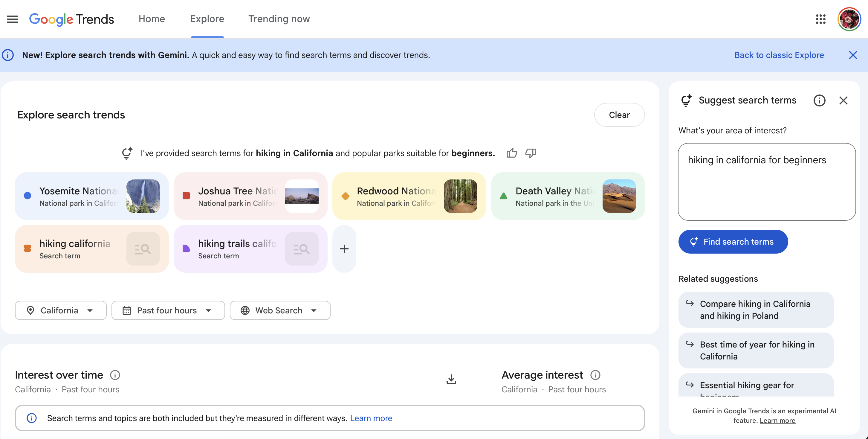868x439 pixels.
Task: Click the red square on Joshua Tree card
Action: point(186,196)
